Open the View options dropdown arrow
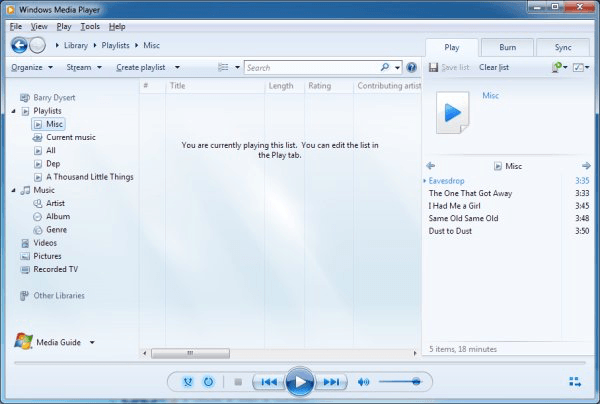Image resolution: width=600 pixels, height=404 pixels. [237, 67]
